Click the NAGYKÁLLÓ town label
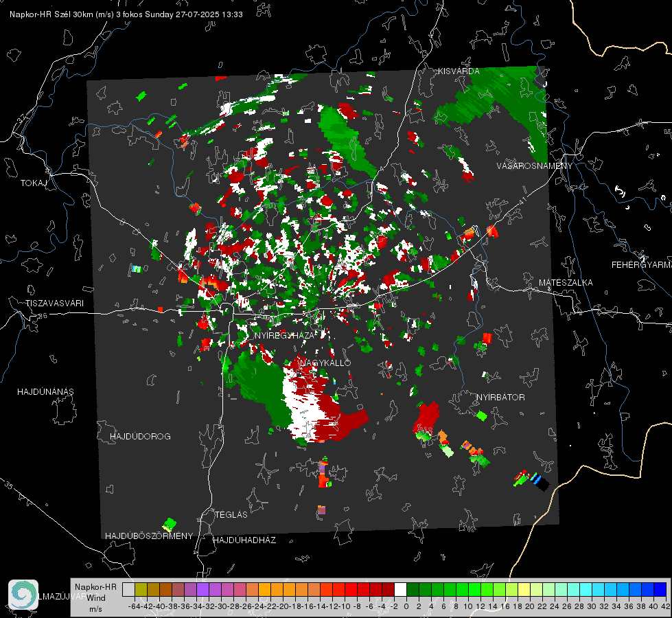 coord(325,363)
